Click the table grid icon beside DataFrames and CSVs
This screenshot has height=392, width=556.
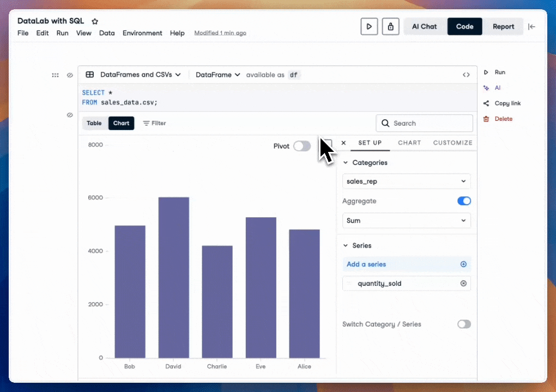point(90,75)
